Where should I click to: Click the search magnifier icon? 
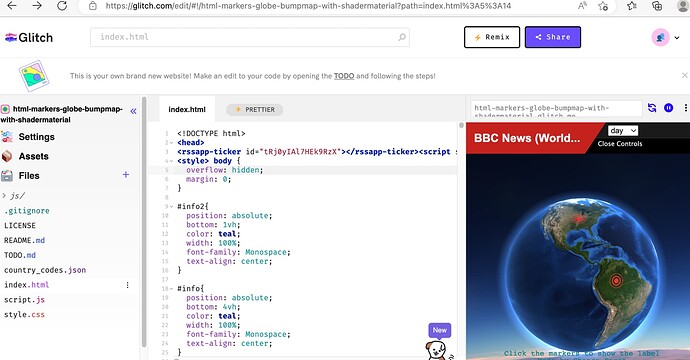(402, 37)
